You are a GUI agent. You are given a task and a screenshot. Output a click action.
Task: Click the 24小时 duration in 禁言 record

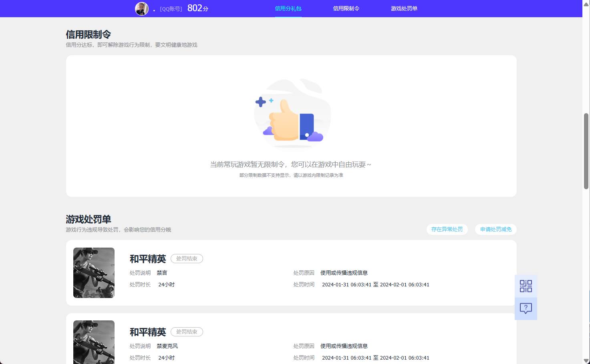[x=166, y=285]
